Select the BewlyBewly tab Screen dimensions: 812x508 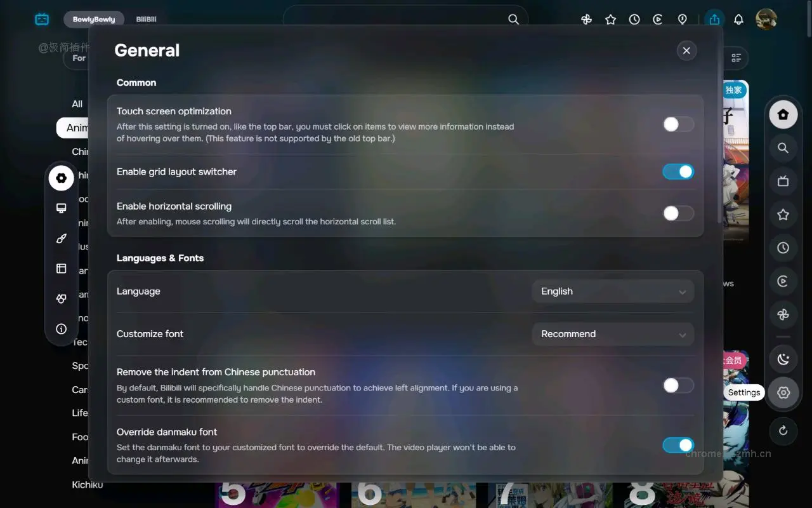pyautogui.click(x=93, y=19)
